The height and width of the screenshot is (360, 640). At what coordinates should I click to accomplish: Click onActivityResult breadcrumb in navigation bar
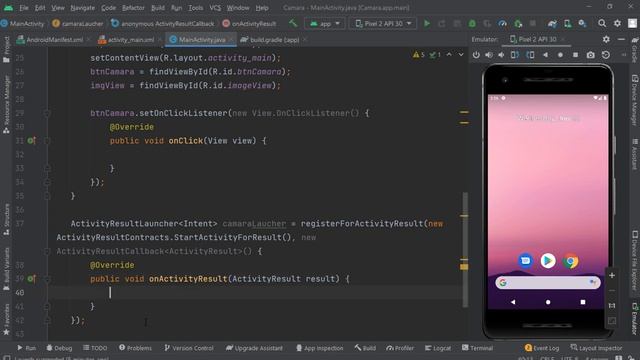coord(249,24)
